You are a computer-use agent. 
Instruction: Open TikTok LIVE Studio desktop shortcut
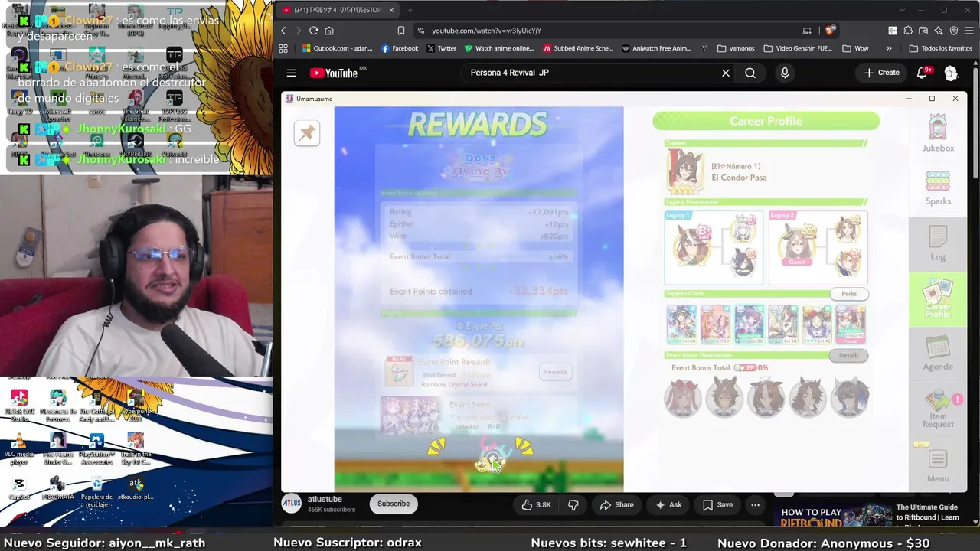(19, 405)
